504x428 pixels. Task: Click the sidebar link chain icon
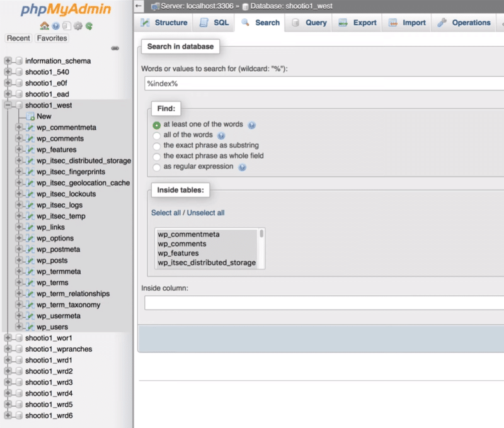pos(115,48)
